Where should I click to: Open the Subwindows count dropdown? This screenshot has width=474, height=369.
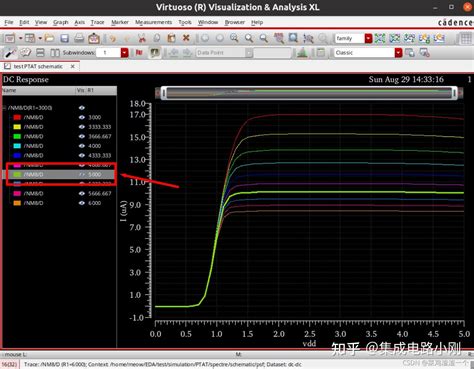click(x=124, y=53)
